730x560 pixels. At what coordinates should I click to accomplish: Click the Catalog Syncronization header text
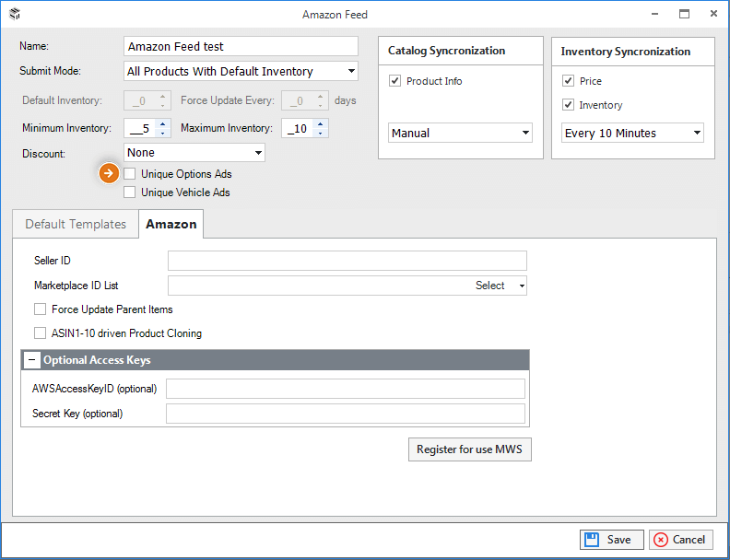(446, 51)
